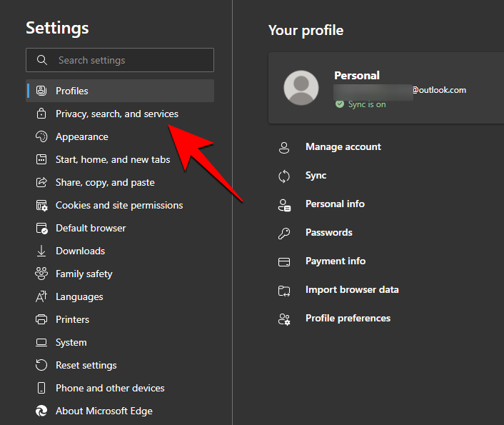Open Profile preferences

click(x=348, y=318)
